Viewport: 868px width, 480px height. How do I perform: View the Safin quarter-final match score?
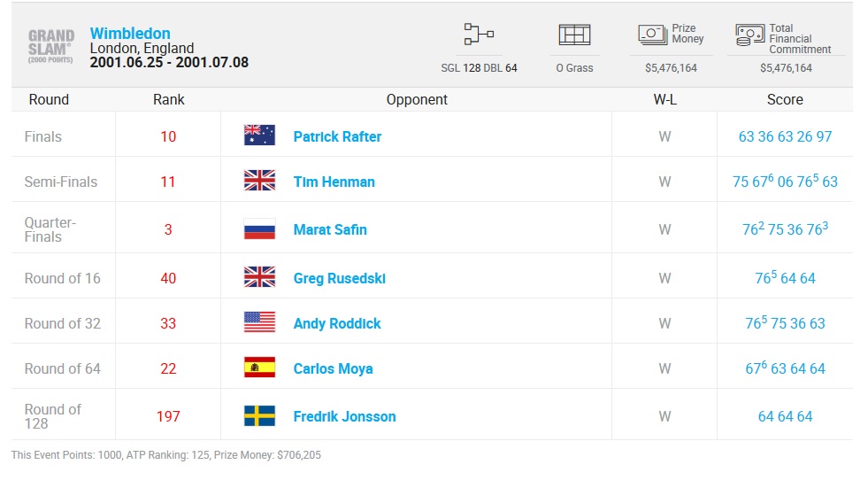[x=785, y=228]
